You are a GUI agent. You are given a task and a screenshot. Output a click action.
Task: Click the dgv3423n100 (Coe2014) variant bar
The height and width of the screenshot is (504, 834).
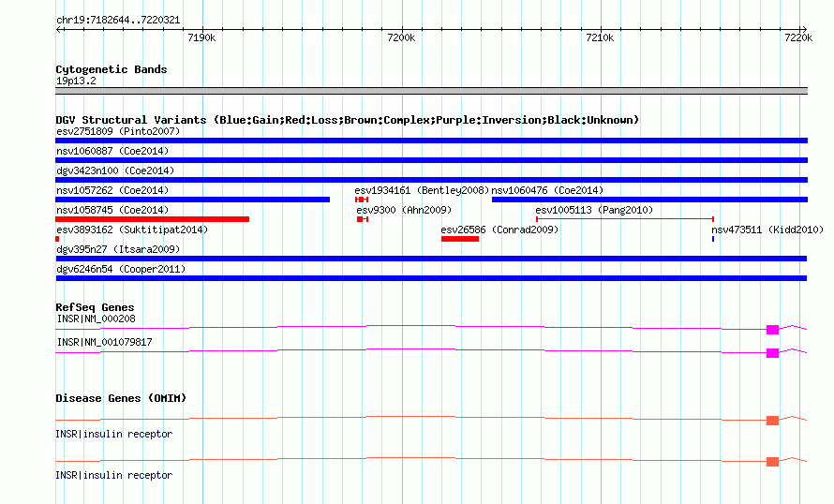point(431,180)
